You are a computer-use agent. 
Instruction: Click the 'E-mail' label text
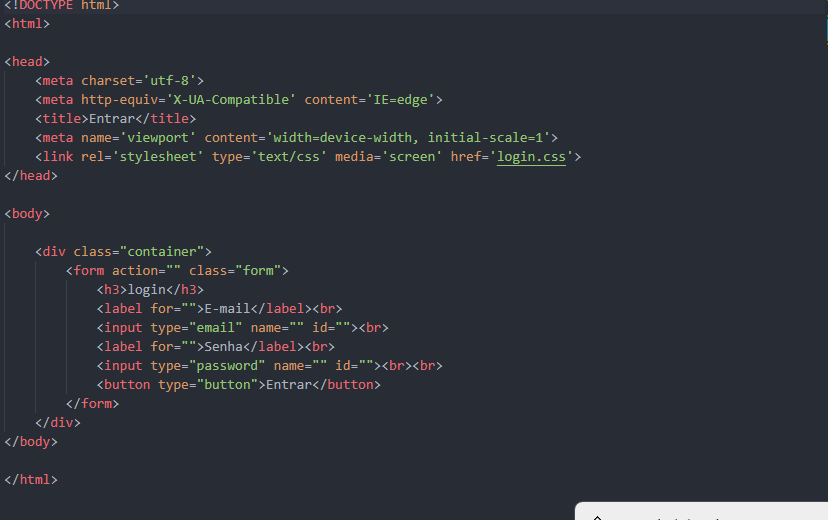(226, 309)
